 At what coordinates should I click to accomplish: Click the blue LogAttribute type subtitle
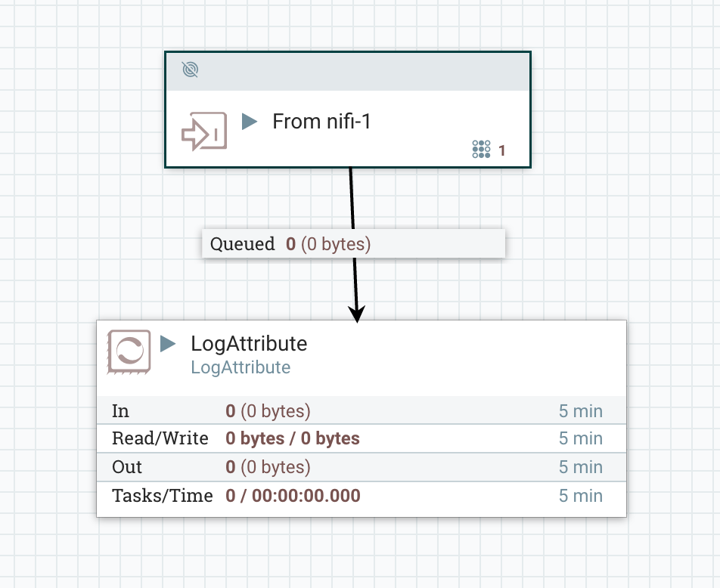[241, 367]
